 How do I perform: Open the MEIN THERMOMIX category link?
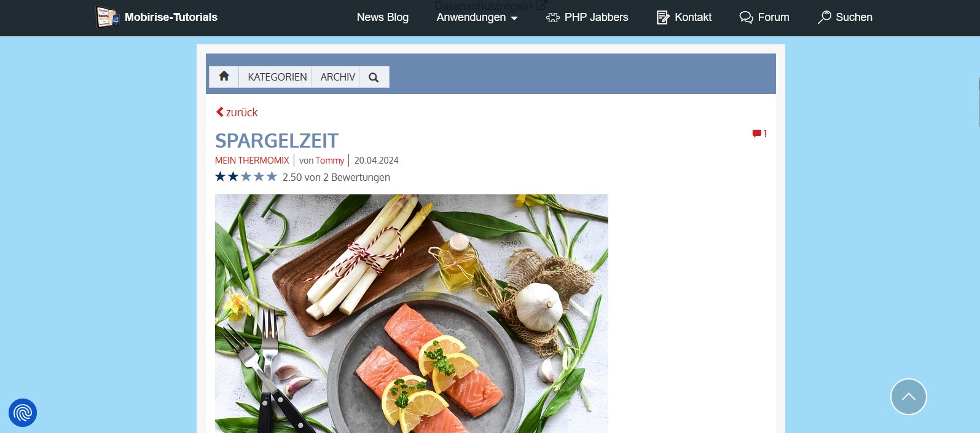click(x=252, y=160)
